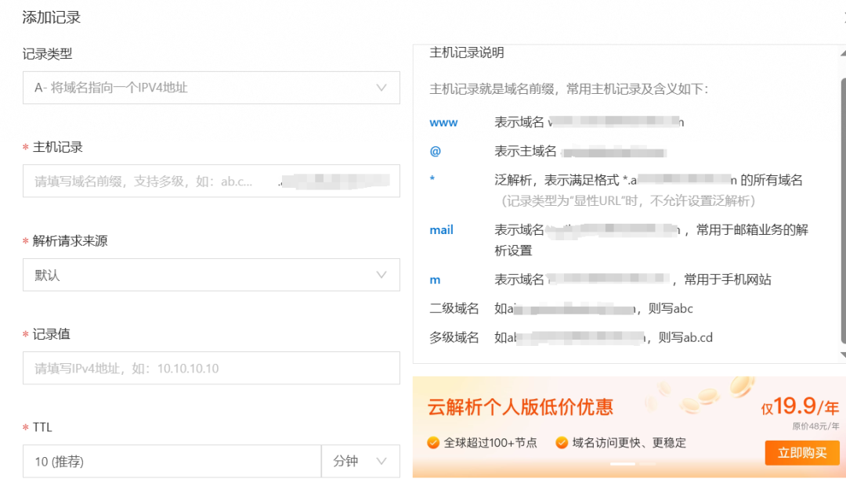The height and width of the screenshot is (504, 846).
Task: Click the active first banner carousel indicator
Action: [x=623, y=464]
